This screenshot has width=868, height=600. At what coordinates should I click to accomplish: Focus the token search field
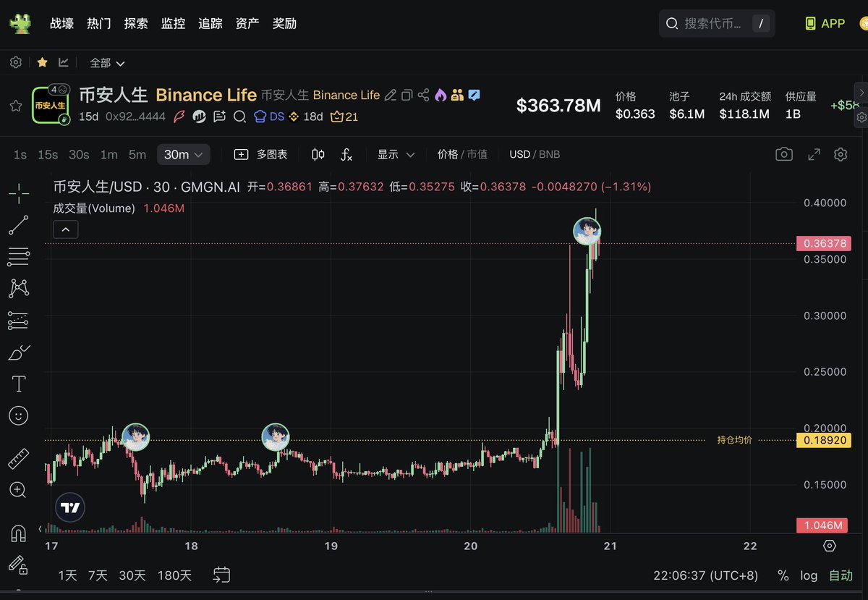click(x=717, y=23)
